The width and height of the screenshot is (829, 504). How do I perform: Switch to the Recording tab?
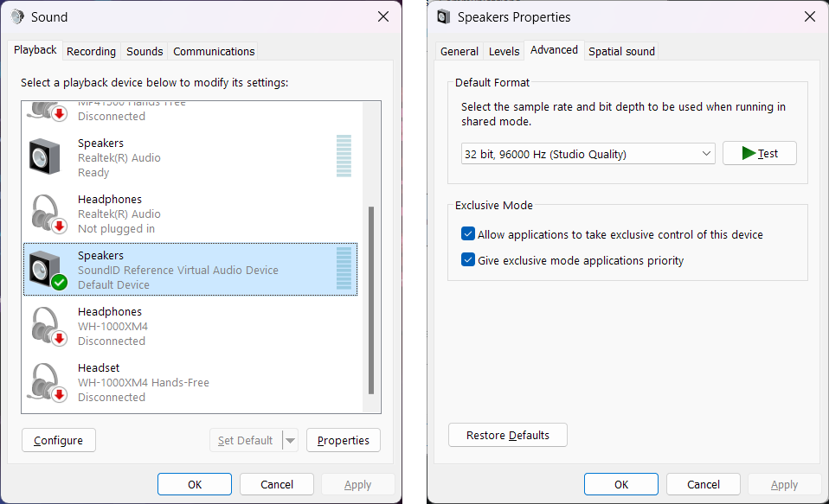pos(91,51)
